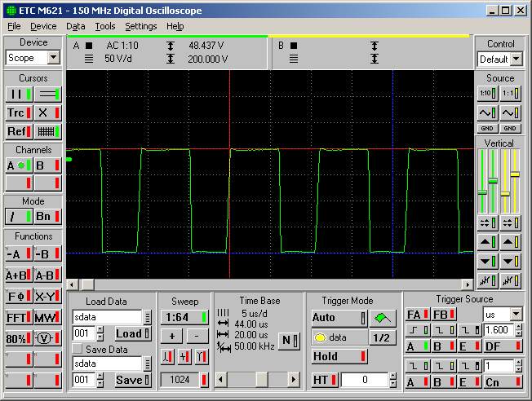Open the Device Scope dropdown

(x=53, y=58)
